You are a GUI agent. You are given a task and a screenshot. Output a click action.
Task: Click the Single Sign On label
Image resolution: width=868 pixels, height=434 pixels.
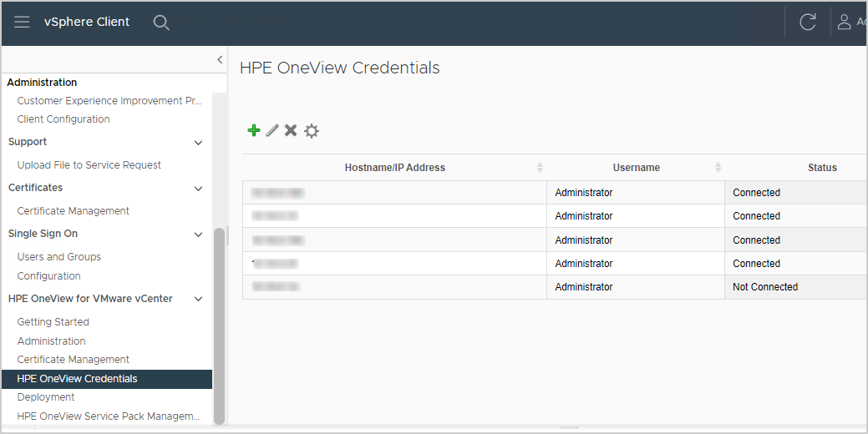43,234
